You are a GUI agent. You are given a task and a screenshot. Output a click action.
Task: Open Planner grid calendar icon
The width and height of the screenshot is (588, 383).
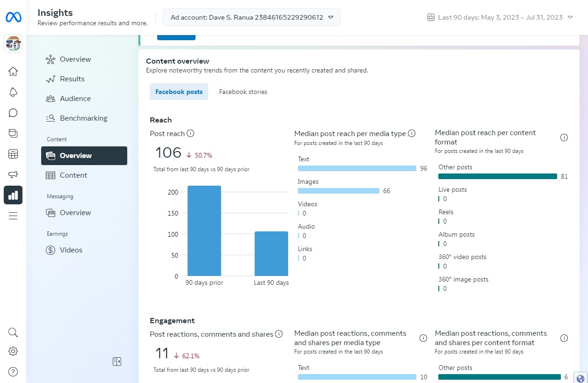[13, 154]
